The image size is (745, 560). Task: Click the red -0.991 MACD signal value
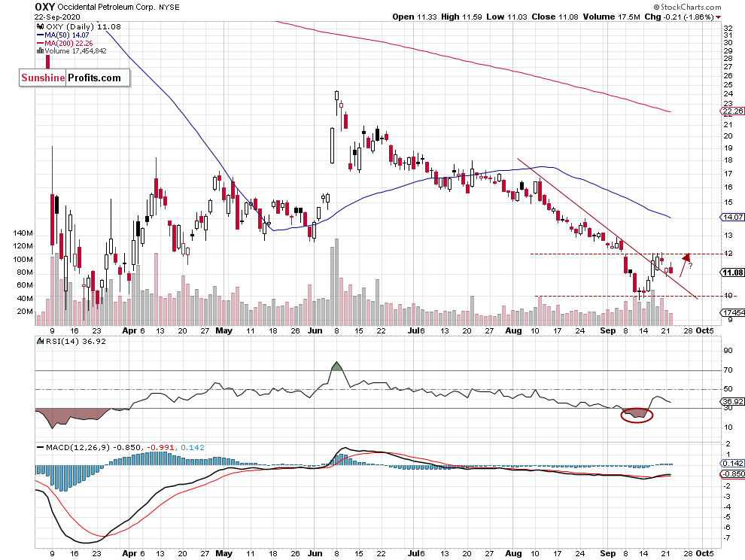tap(160, 447)
